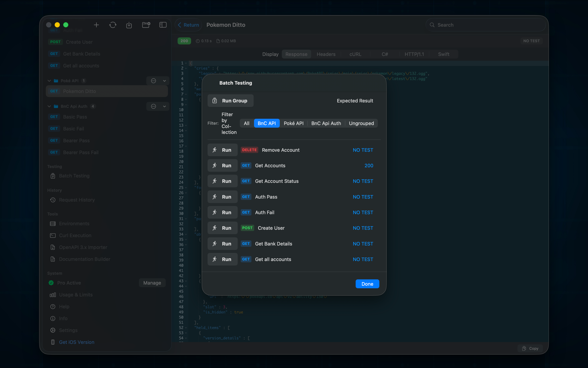Select Get Bank Details in sidebar
This screenshot has height=368, width=588.
point(107,54)
